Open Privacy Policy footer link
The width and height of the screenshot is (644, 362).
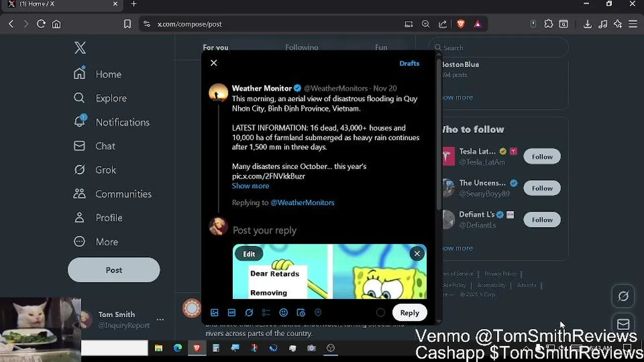[500, 274]
